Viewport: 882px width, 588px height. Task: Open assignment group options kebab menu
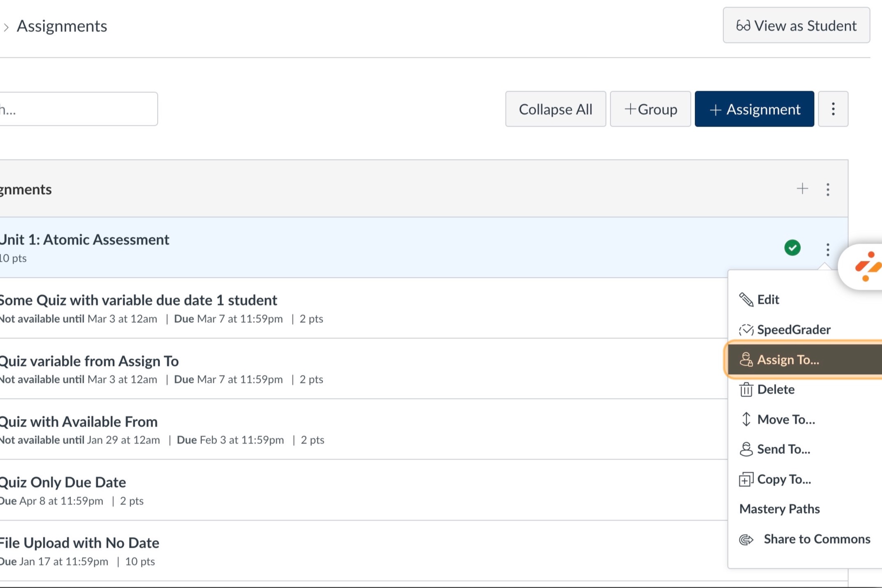(x=828, y=190)
